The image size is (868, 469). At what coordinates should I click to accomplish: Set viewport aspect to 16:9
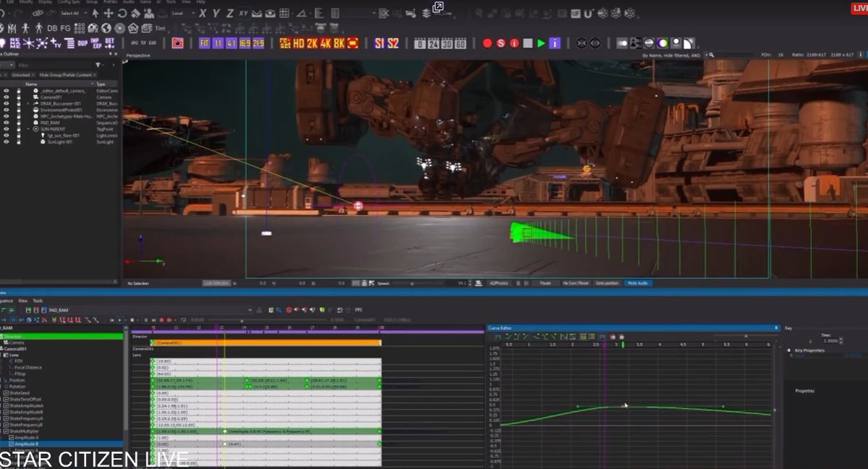tap(245, 43)
